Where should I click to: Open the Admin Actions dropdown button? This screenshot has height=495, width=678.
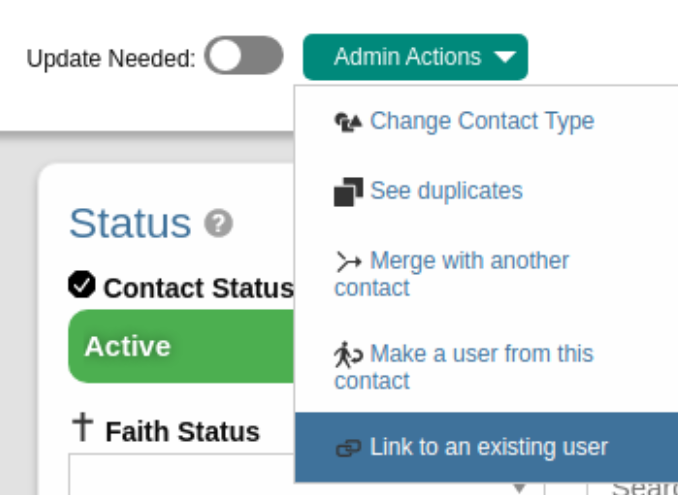pos(416,57)
